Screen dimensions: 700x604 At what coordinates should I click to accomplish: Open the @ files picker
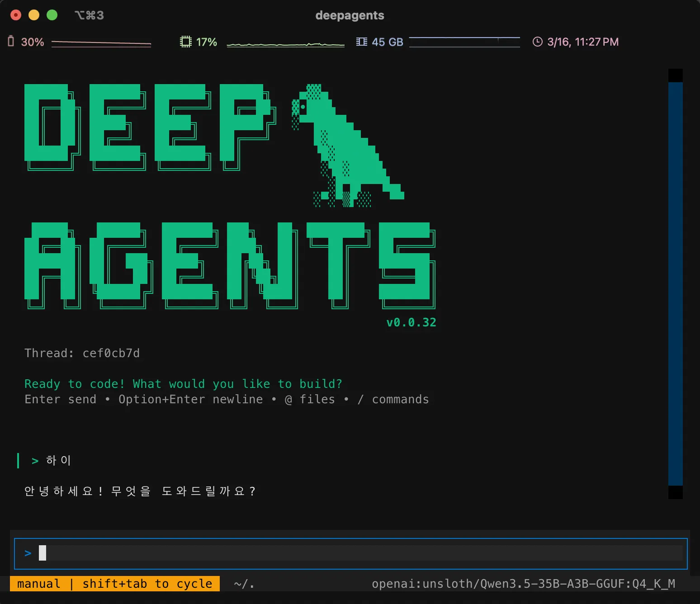click(x=309, y=399)
